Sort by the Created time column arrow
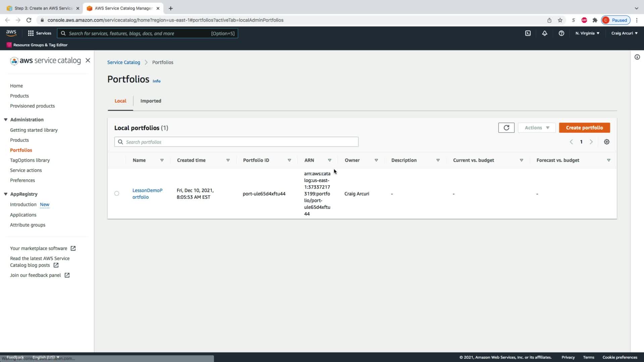The height and width of the screenshot is (362, 644). coord(228,160)
